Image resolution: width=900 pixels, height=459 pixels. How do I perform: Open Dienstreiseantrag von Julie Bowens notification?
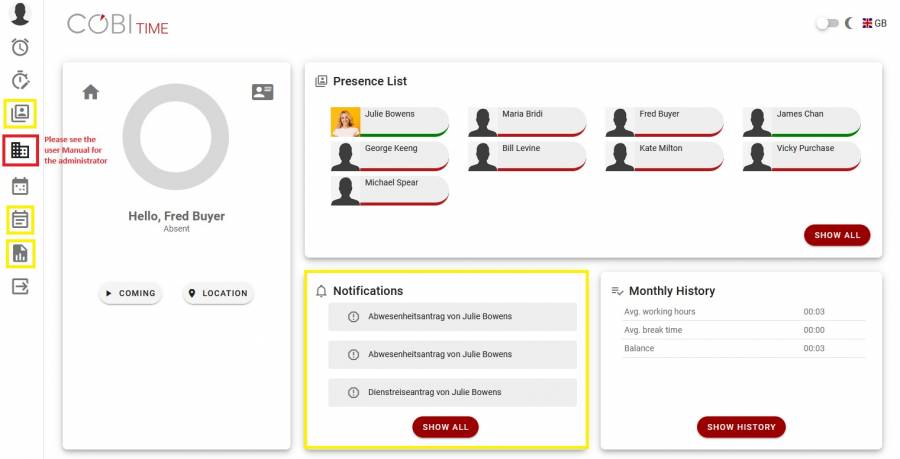(452, 392)
